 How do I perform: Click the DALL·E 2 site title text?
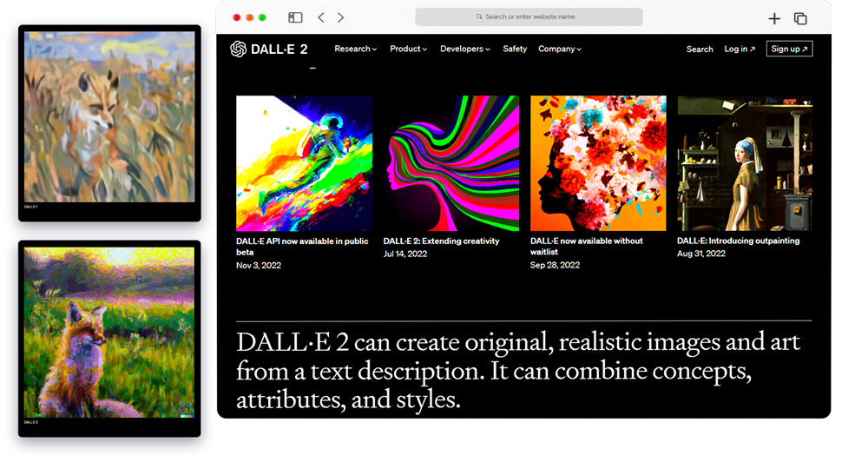point(279,49)
